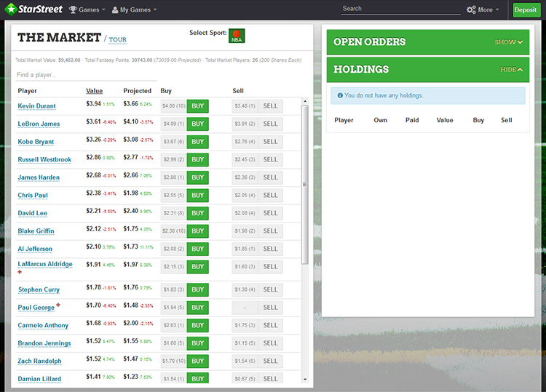Sell Al Jefferson shares
The width and height of the screenshot is (546, 392).
point(271,249)
